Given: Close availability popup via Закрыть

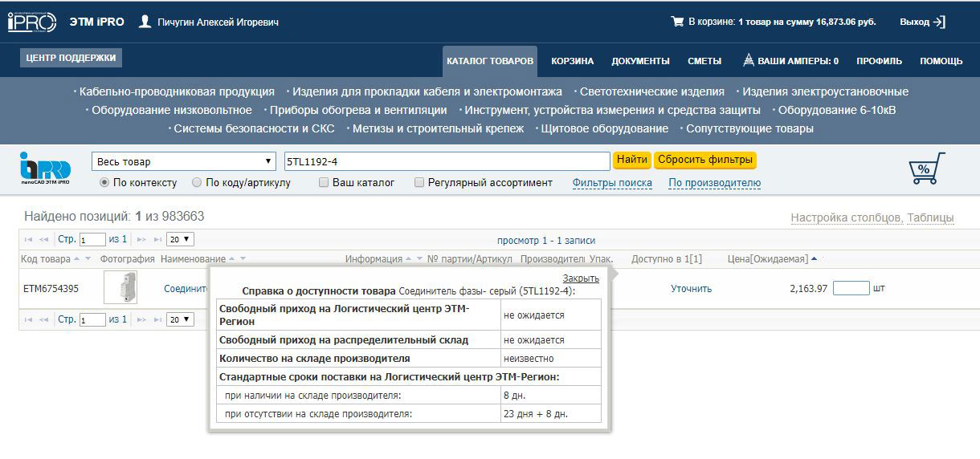Looking at the screenshot, I should (x=581, y=278).
